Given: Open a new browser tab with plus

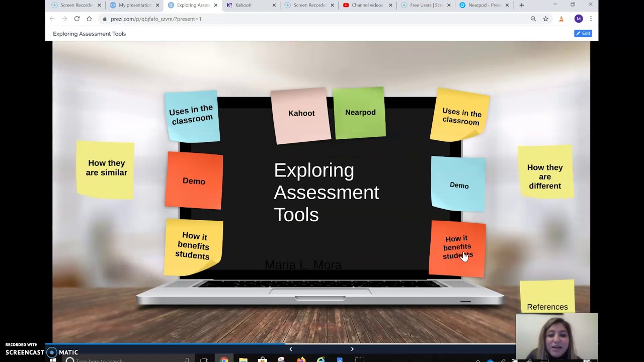Looking at the screenshot, I should pyautogui.click(x=522, y=5).
